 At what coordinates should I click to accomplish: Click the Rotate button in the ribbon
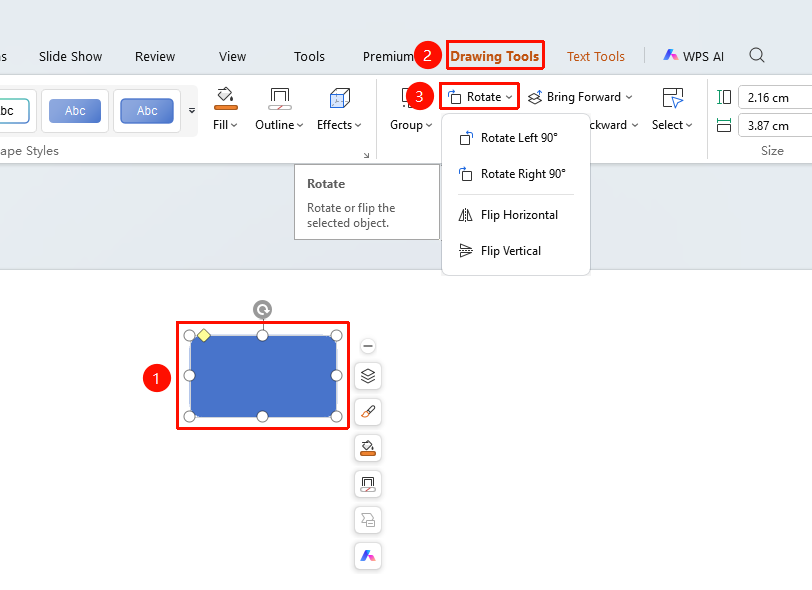click(x=480, y=97)
